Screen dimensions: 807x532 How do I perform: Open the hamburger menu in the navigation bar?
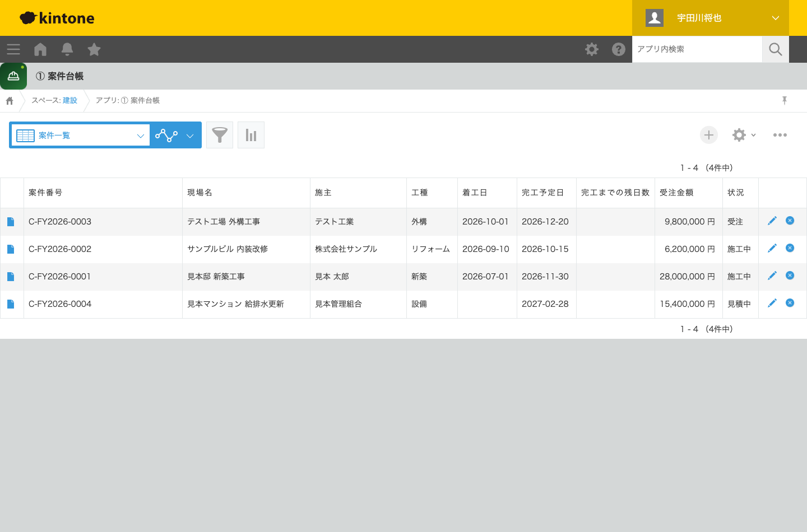pos(13,49)
